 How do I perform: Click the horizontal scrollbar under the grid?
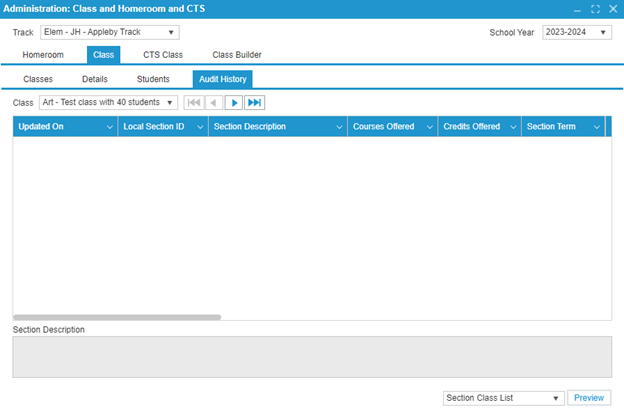[x=117, y=317]
